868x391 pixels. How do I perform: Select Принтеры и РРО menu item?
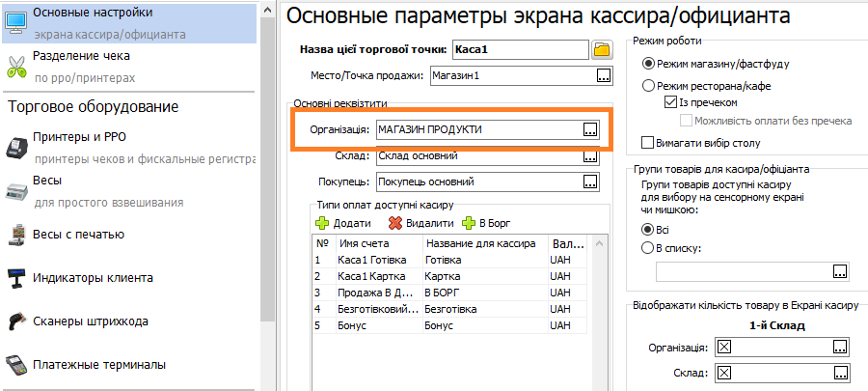(x=129, y=148)
